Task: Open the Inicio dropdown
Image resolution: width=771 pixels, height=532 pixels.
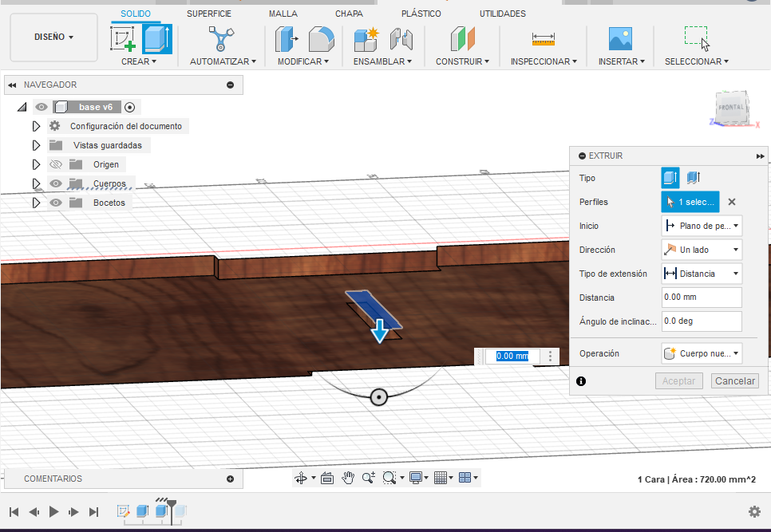Action: (x=702, y=226)
